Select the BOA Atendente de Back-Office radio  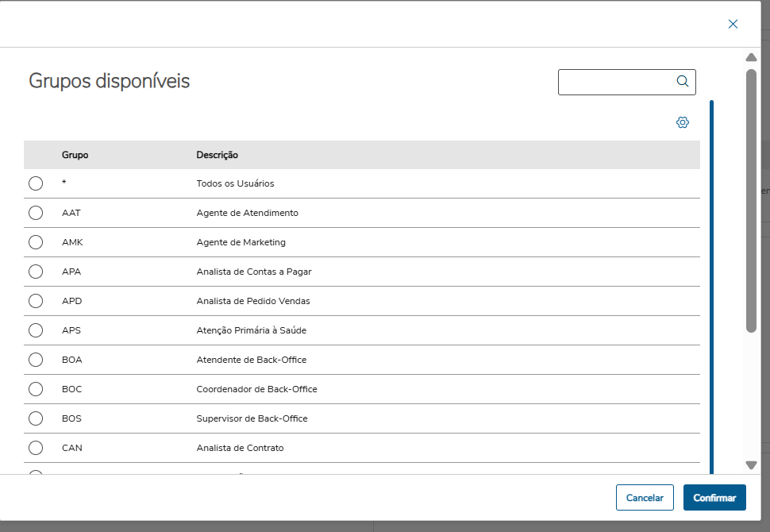pos(36,360)
